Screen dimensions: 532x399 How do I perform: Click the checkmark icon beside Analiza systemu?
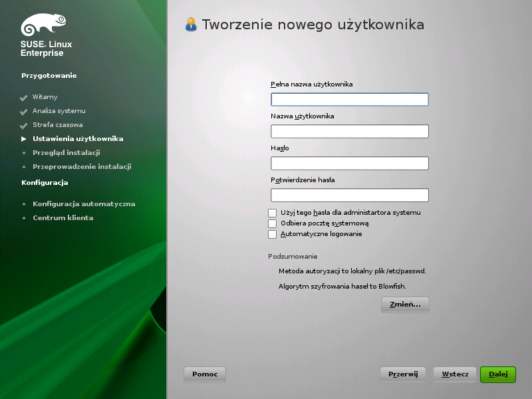pyautogui.click(x=23, y=112)
